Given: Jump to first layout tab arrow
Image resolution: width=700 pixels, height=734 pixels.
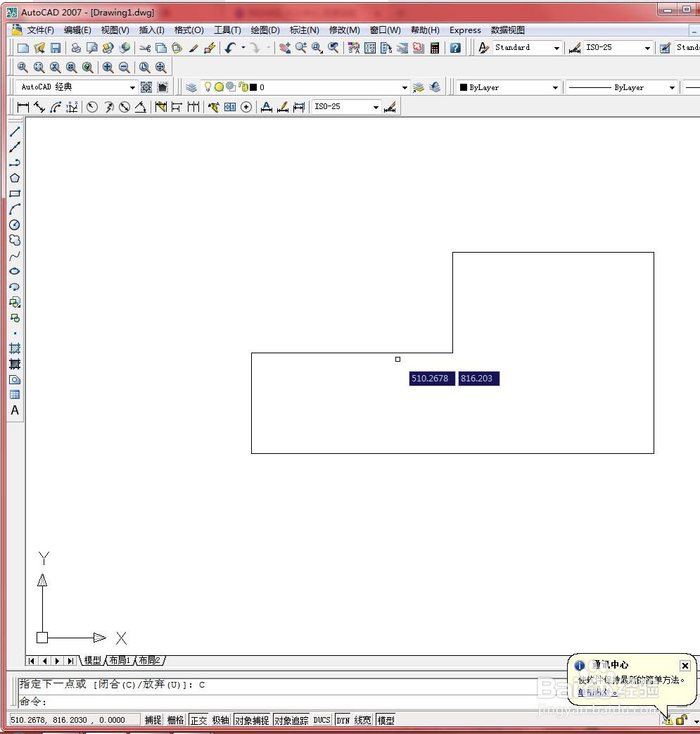Looking at the screenshot, I should click(32, 661).
